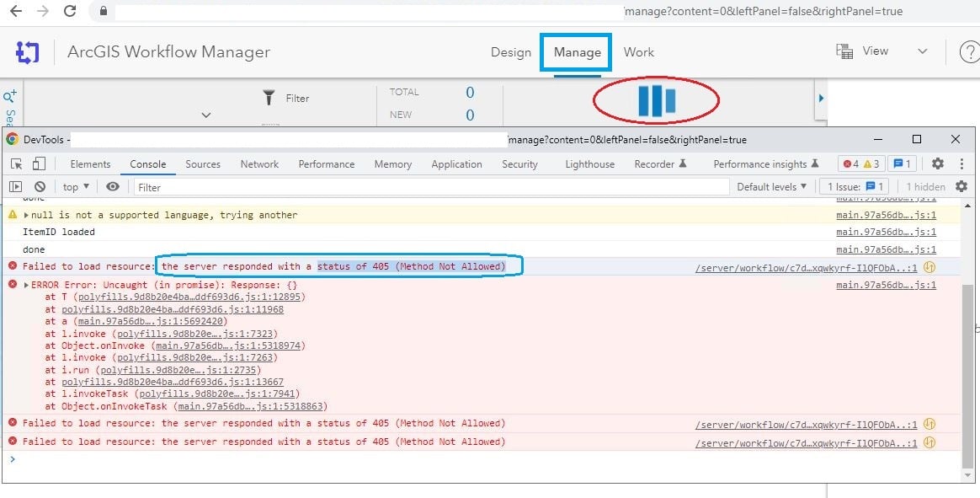Open the Lighthouse tab in DevTools

coord(589,164)
